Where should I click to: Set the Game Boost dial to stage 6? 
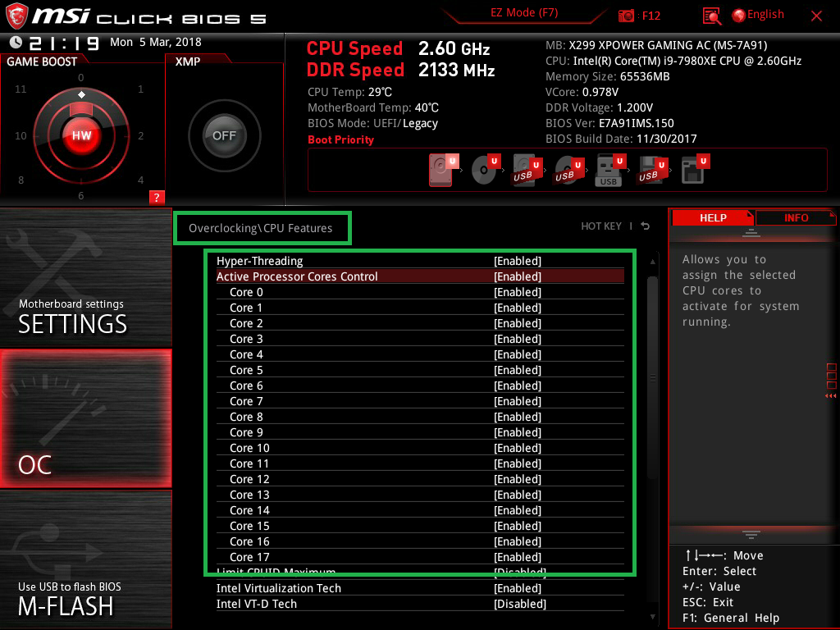click(x=81, y=195)
